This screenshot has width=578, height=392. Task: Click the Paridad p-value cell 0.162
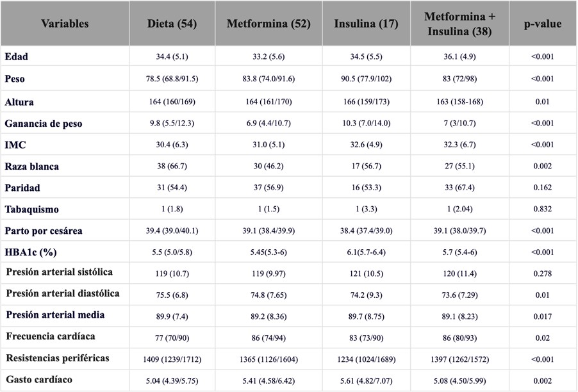543,188
